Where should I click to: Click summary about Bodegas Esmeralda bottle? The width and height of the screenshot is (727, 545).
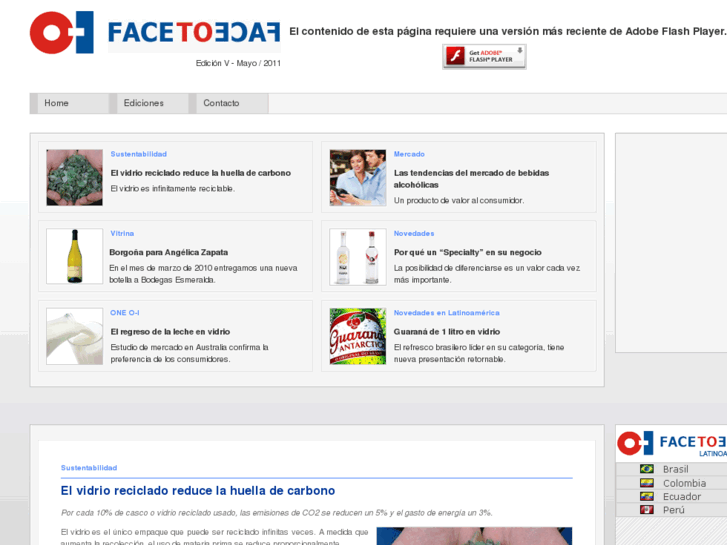coord(203,274)
